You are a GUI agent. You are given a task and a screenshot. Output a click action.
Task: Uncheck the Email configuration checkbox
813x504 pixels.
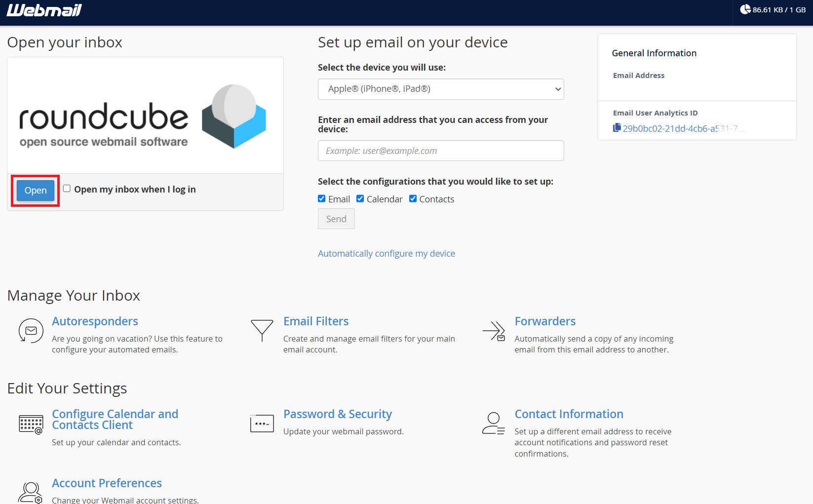pos(322,198)
